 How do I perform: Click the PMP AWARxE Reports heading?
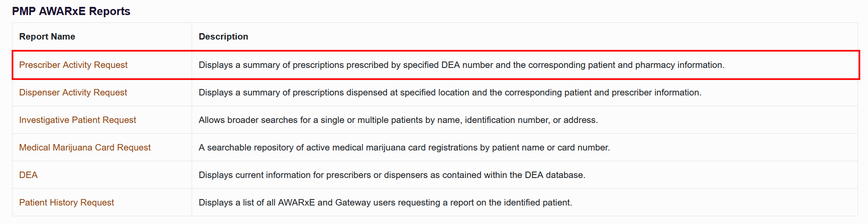click(x=71, y=11)
